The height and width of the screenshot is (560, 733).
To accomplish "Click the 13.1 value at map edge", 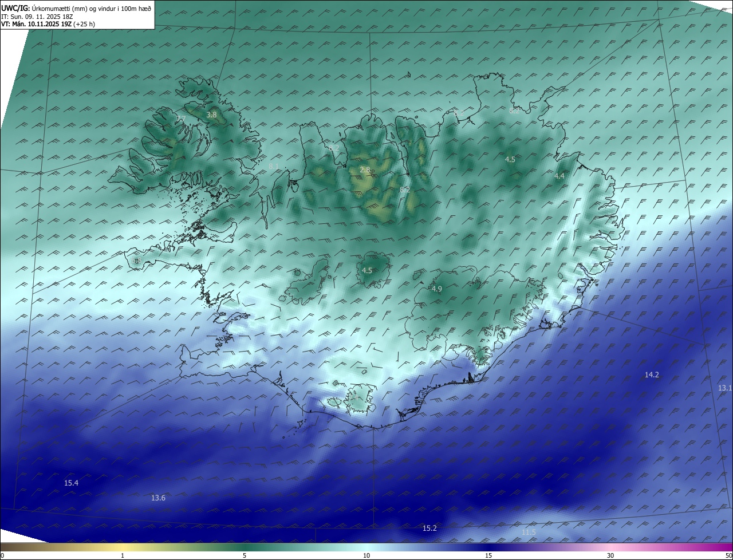I will [725, 388].
